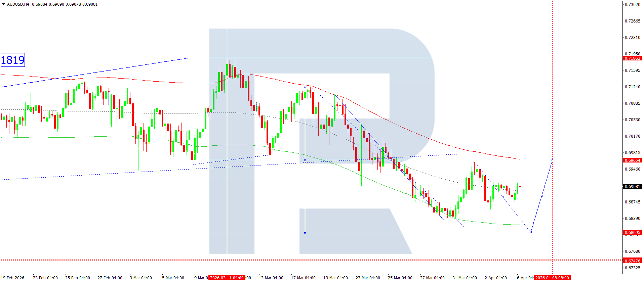Select the 2026.03.11 04:00 date marker
This screenshot has height=282, width=644.
pyautogui.click(x=227, y=278)
